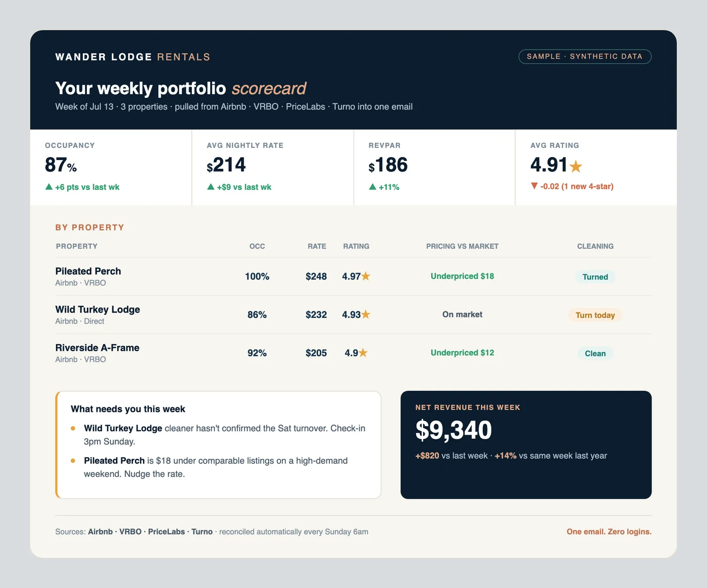Click 'On market' pricing label
The width and height of the screenshot is (707, 588).
[462, 314]
